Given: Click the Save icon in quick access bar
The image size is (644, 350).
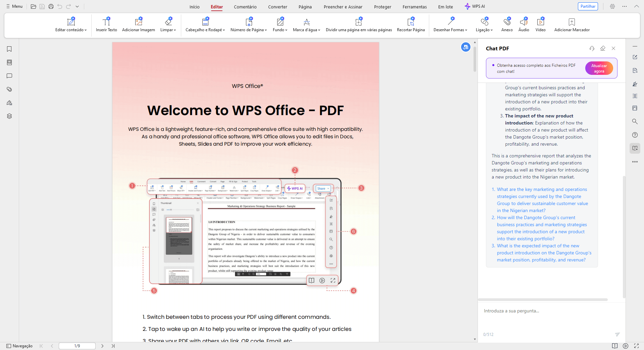Looking at the screenshot, I should (42, 6).
